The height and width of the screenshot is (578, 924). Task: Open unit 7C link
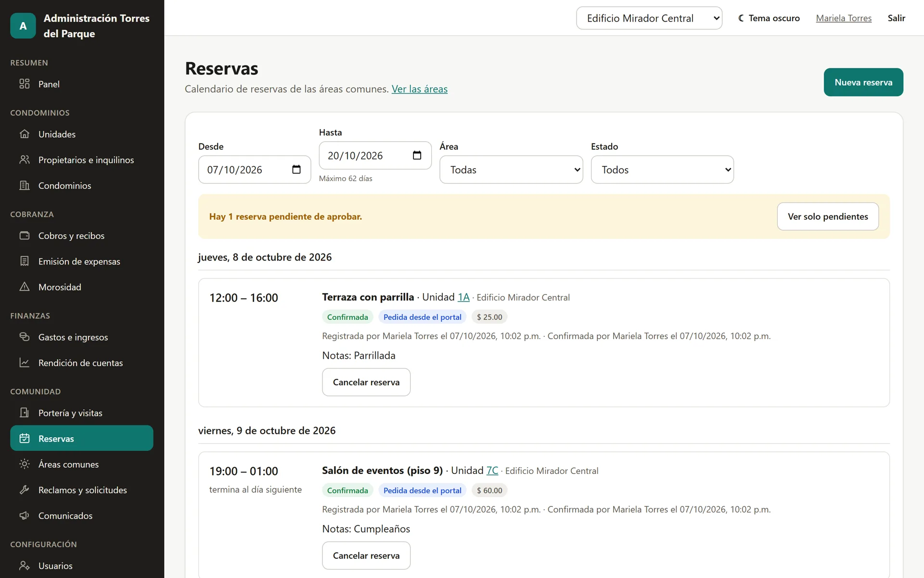tap(492, 471)
